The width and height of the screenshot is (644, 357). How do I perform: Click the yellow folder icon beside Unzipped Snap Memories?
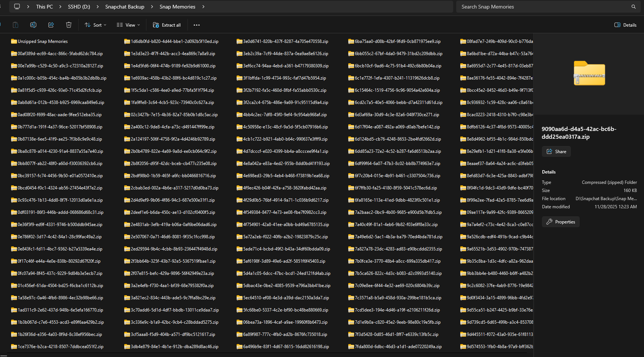pyautogui.click(x=14, y=41)
